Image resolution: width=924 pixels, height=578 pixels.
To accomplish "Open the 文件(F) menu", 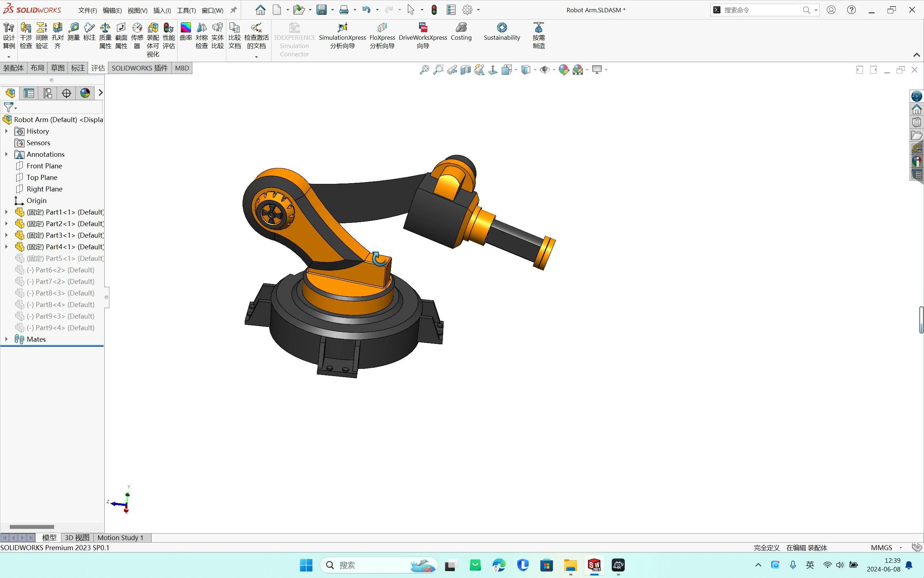I will pos(87,10).
